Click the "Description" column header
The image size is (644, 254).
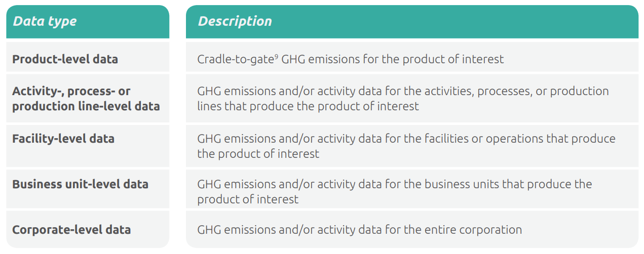click(x=235, y=21)
